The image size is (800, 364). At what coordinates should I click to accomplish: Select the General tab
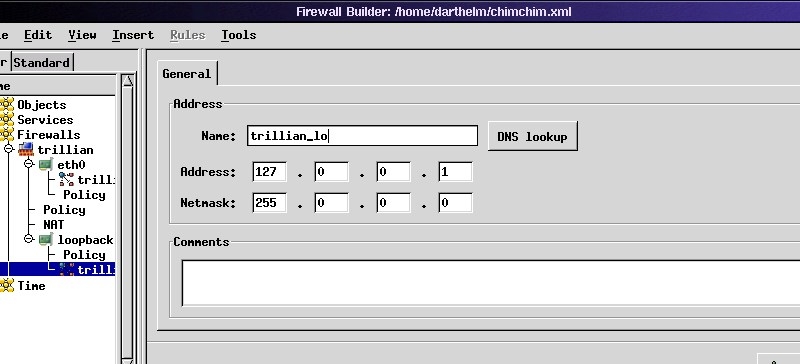pyautogui.click(x=187, y=74)
